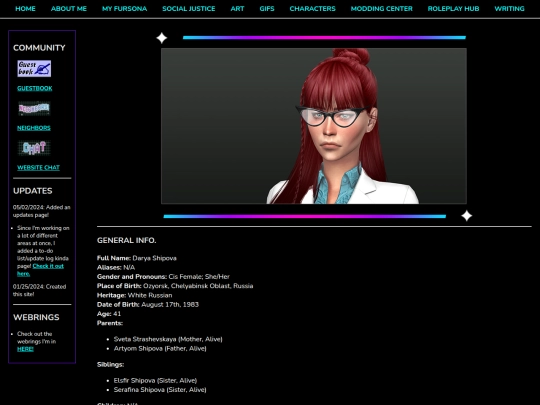Screen dimensions: 540x405
Task: Click the Guest book badge icon
Action: click(34, 69)
